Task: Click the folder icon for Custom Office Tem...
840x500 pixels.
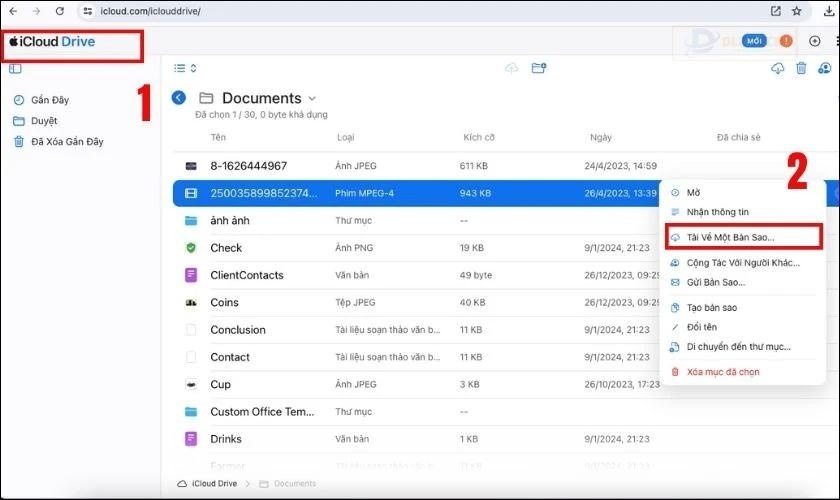Action: 191,412
